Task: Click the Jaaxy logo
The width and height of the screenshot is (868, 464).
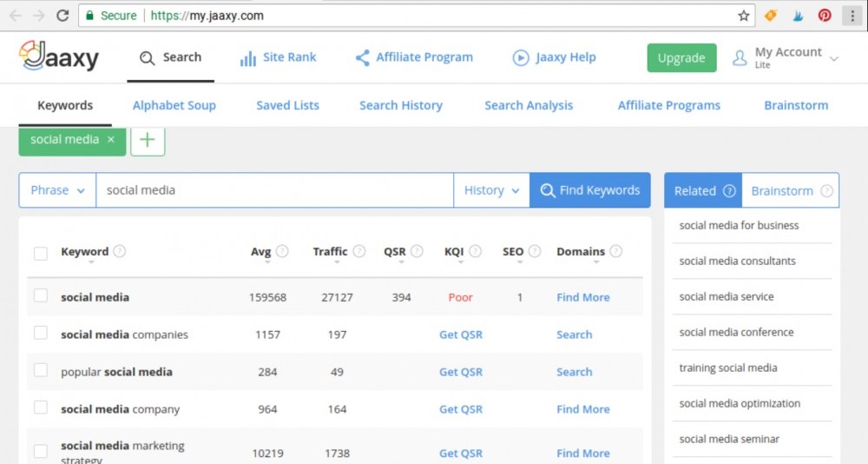Action: pos(59,56)
